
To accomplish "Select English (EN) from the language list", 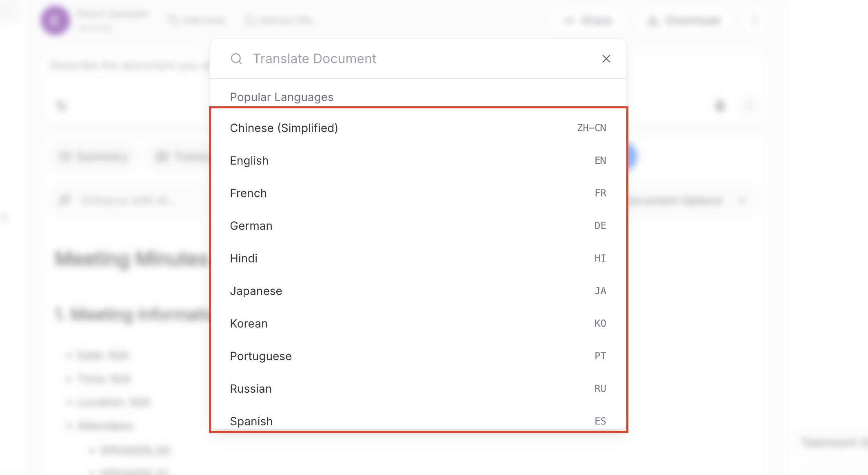I will pos(418,161).
